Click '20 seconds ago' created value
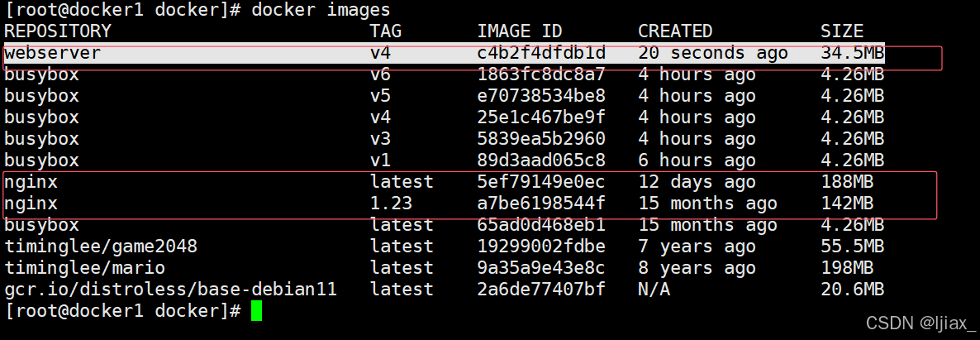980x340 pixels. coord(713,53)
